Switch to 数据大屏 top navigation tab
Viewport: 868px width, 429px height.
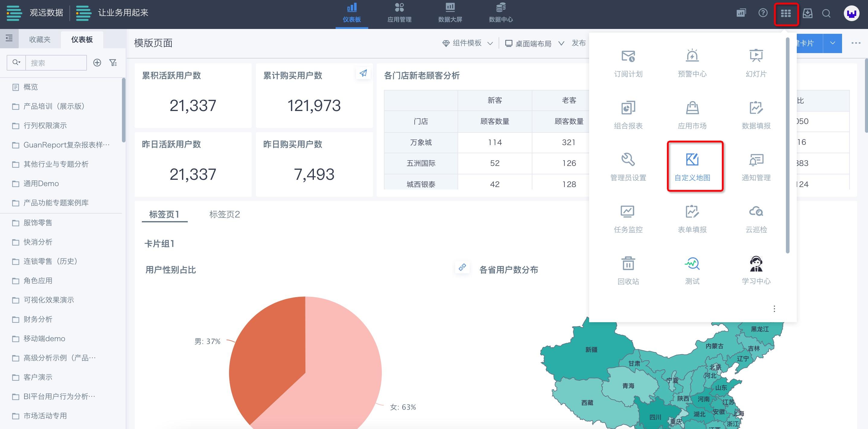point(450,14)
